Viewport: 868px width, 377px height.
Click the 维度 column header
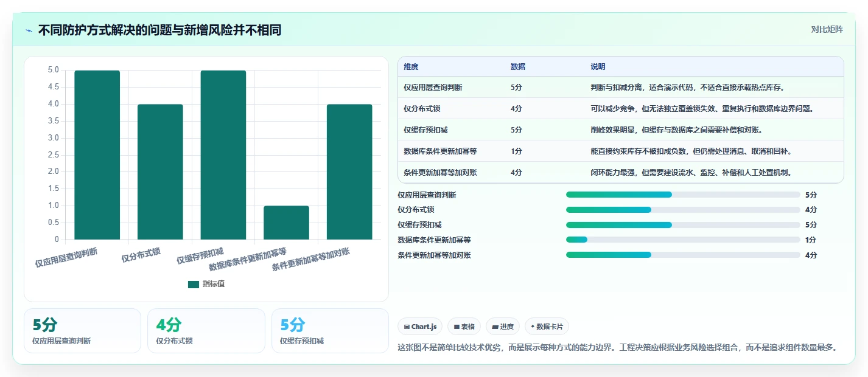(x=411, y=67)
